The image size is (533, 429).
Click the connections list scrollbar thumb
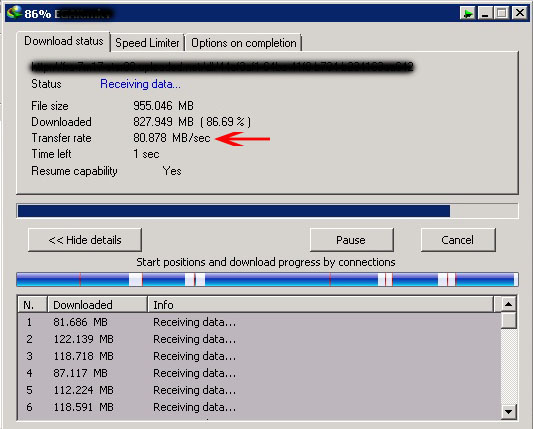[509, 320]
